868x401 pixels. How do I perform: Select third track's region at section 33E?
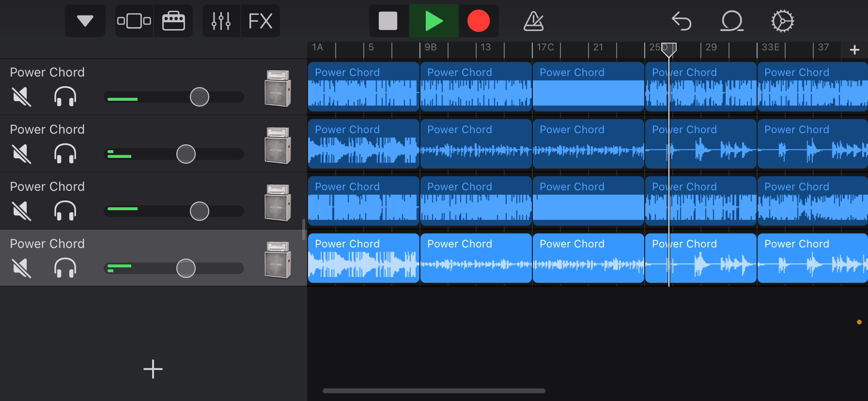[813, 201]
